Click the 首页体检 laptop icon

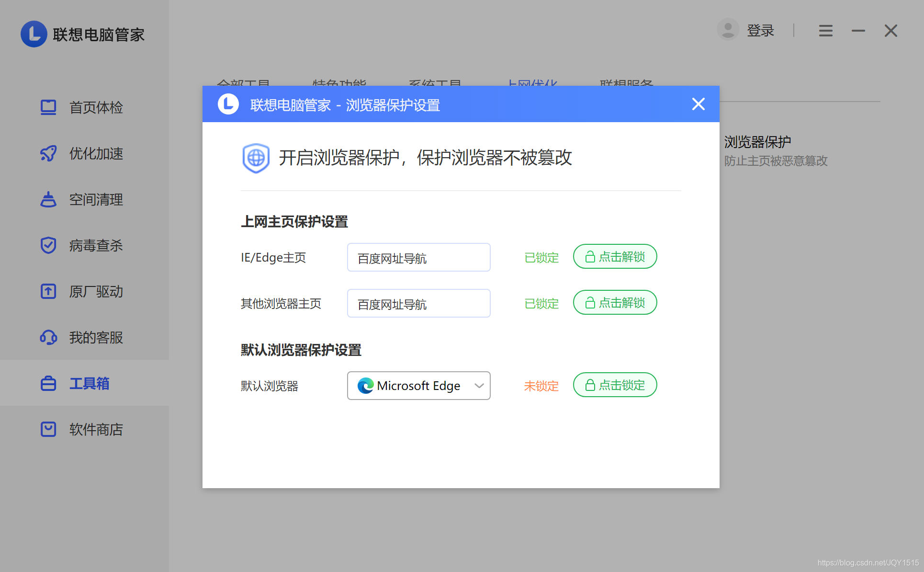click(x=48, y=107)
